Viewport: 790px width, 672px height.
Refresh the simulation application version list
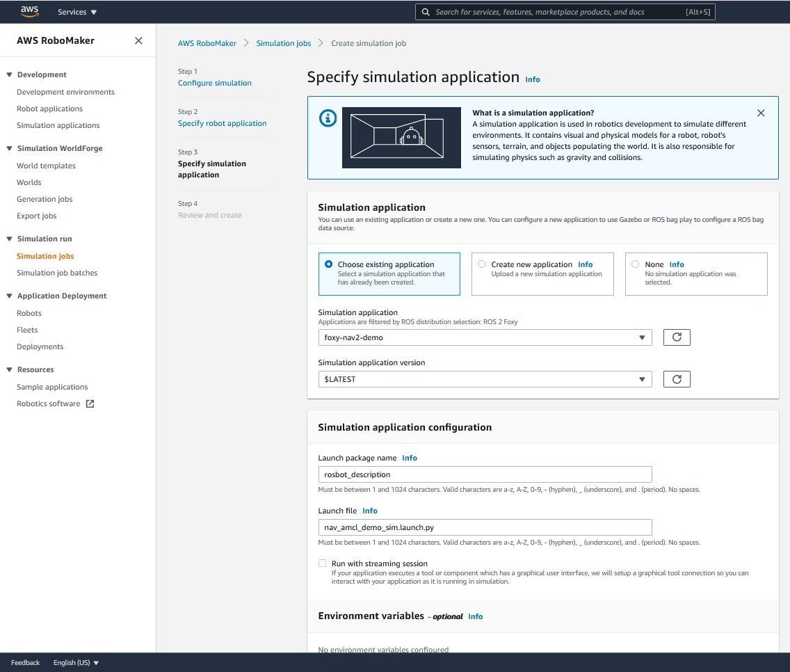[677, 379]
